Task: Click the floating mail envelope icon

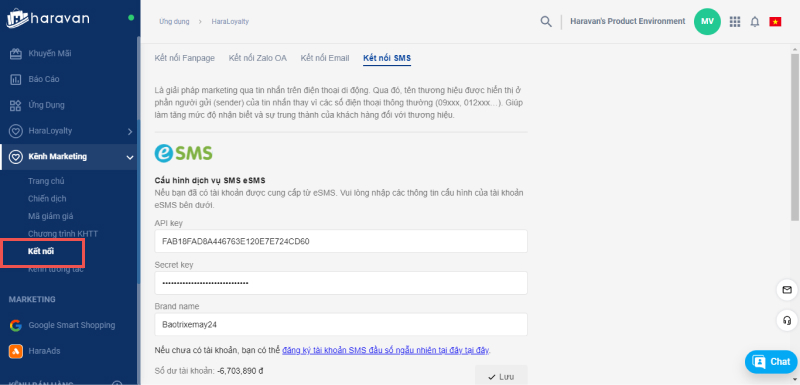Action: tap(787, 290)
